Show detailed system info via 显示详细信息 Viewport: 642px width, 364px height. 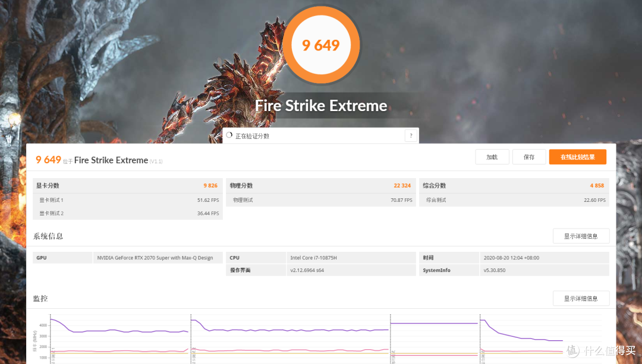pos(581,236)
